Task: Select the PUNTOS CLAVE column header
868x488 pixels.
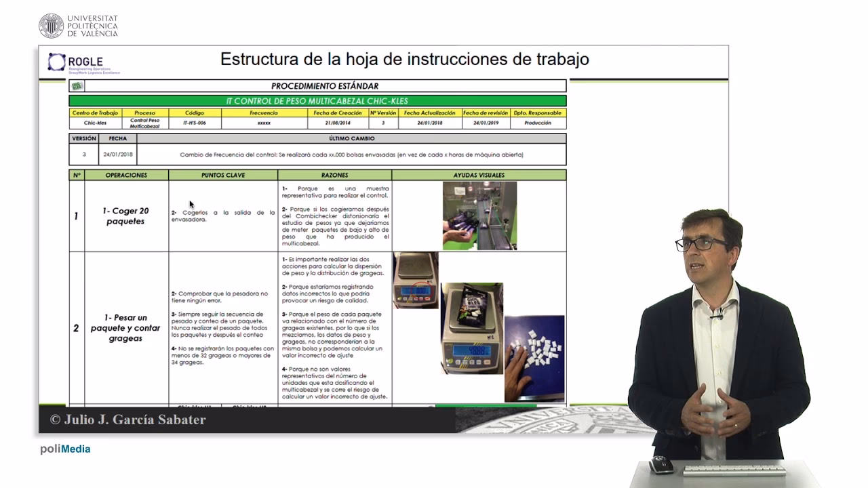Action: coord(222,175)
